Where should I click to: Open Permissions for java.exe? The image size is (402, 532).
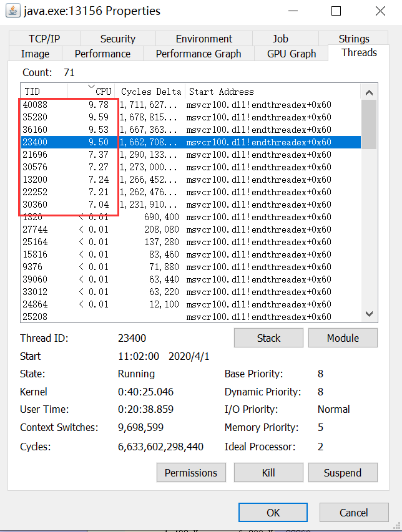coord(191,472)
